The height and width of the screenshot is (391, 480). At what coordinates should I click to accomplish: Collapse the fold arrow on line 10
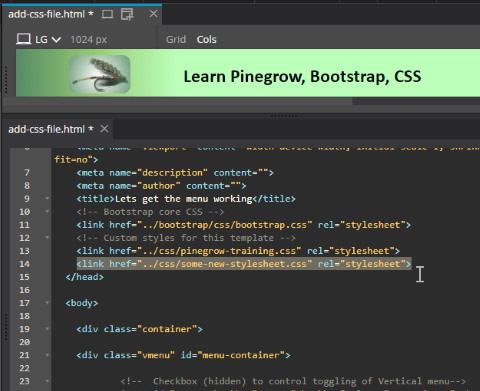(47, 212)
